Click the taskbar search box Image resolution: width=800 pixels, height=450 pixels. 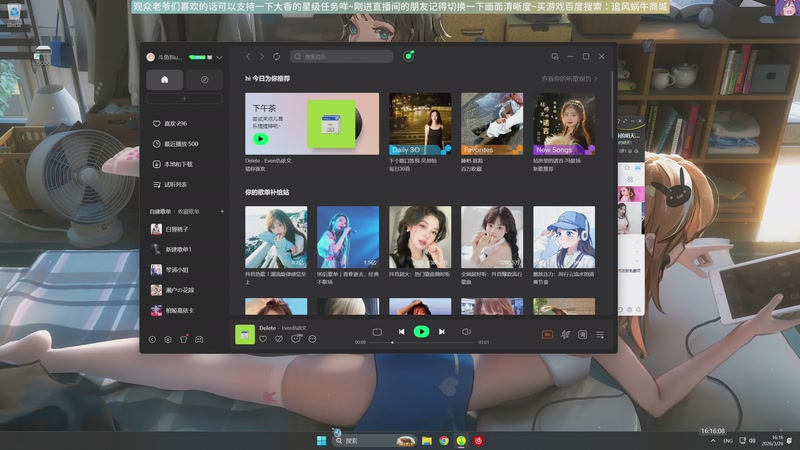pyautogui.click(x=374, y=440)
